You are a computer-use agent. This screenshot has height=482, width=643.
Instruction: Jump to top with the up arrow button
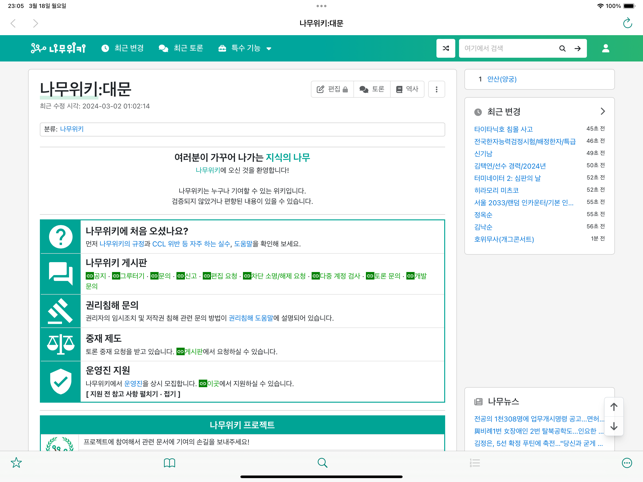click(614, 407)
